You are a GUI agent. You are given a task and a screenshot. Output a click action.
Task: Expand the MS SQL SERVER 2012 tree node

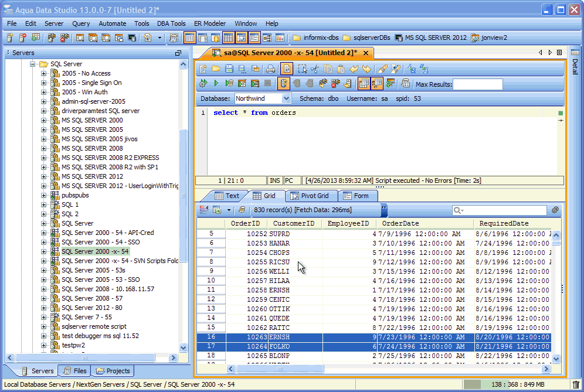(44, 176)
